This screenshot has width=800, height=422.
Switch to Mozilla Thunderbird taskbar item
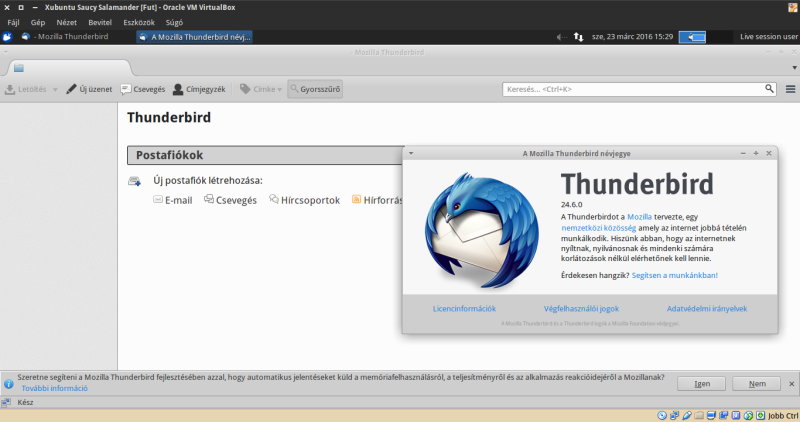point(65,37)
